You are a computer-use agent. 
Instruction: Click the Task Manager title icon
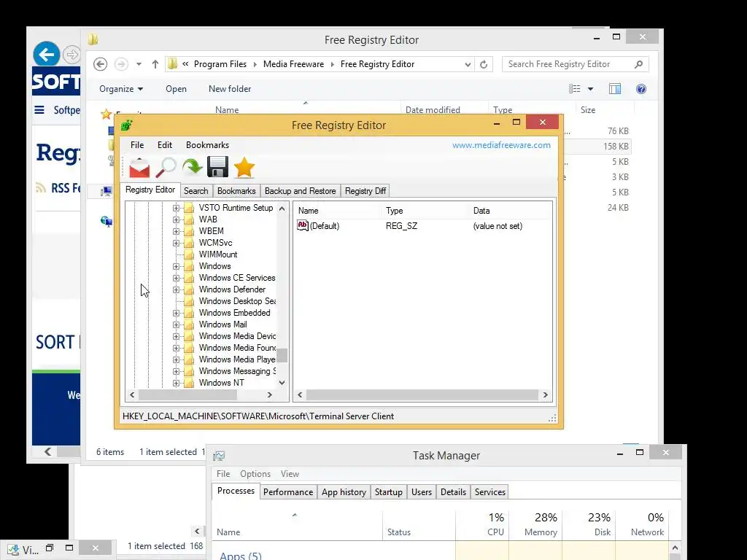click(x=219, y=456)
